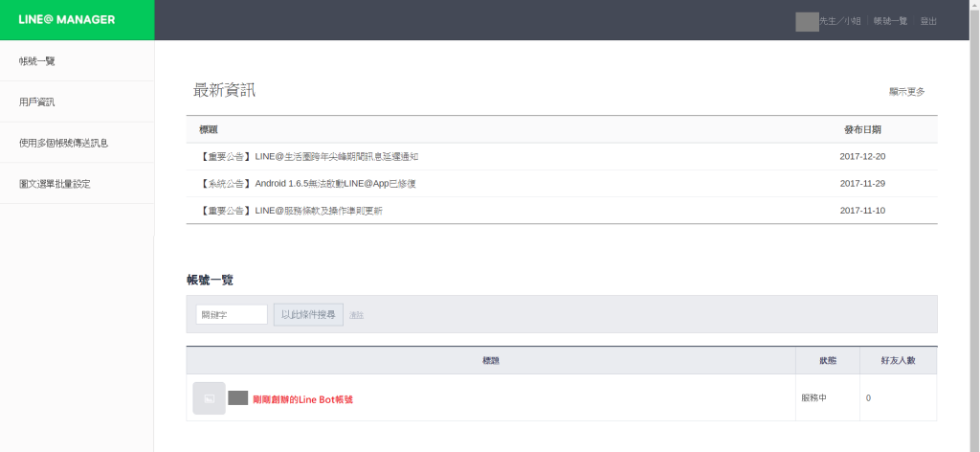Open the 2017-12-20 LINE@生活圈跨年 announcement
The height and width of the screenshot is (452, 980).
309,156
